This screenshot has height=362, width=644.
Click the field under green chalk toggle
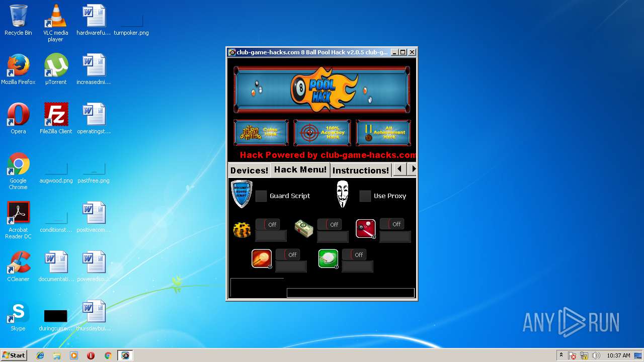[358, 266]
